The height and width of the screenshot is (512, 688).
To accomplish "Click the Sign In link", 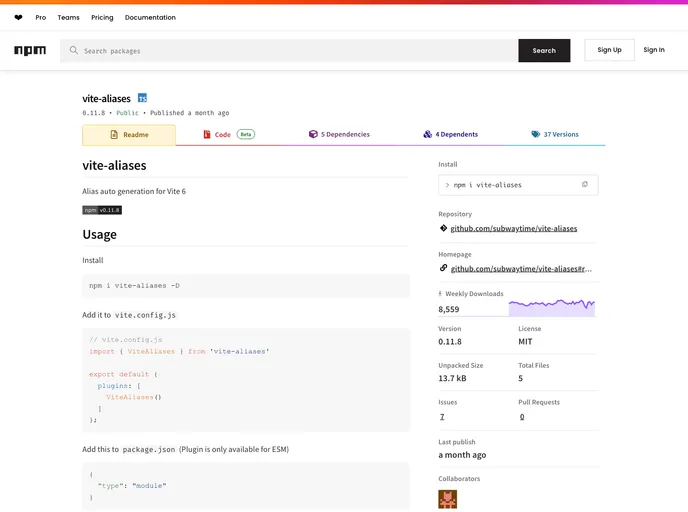I will point(654,50).
